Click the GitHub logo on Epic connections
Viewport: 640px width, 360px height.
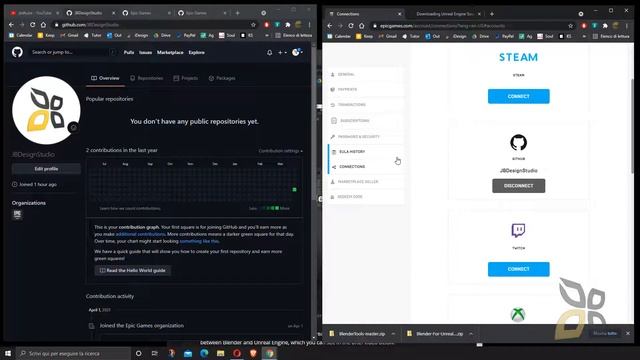[518, 142]
